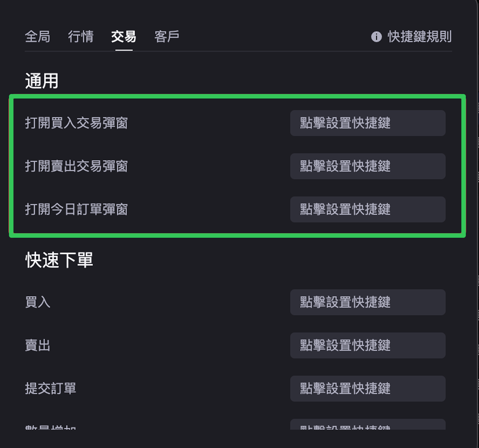479x448 pixels.
Task: Set shortcut field for 打開今日訂單彈窗
Action: click(368, 209)
